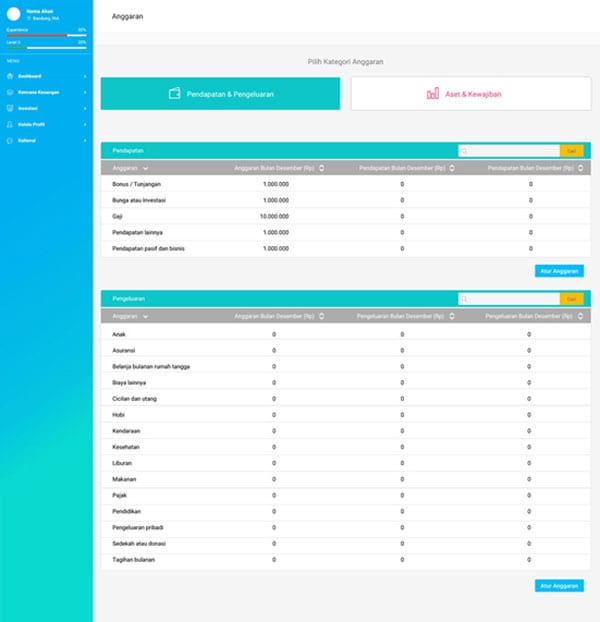600x622 pixels.
Task: Click the search icon in Pengeluaran table
Action: [464, 298]
